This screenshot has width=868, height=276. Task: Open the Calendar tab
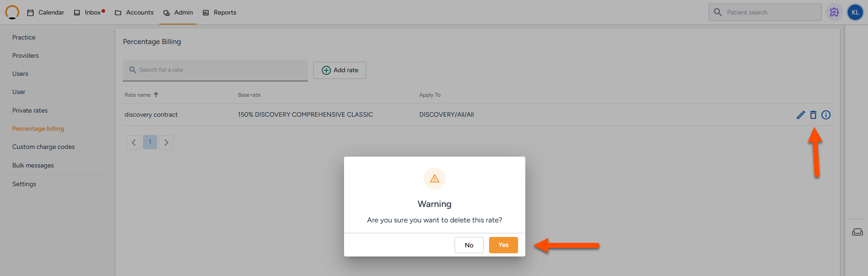[x=45, y=12]
